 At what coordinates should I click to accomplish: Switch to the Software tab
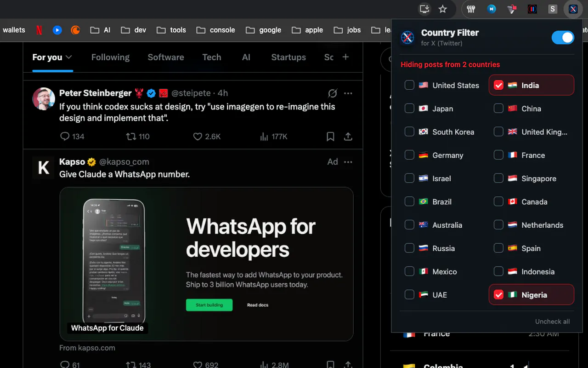166,57
